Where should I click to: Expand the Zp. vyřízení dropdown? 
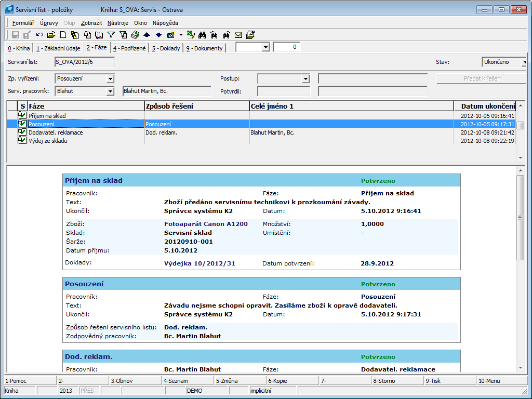110,79
